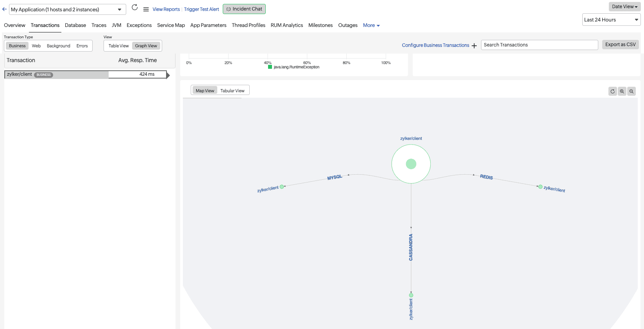Click the Export as CSV button

(x=620, y=45)
